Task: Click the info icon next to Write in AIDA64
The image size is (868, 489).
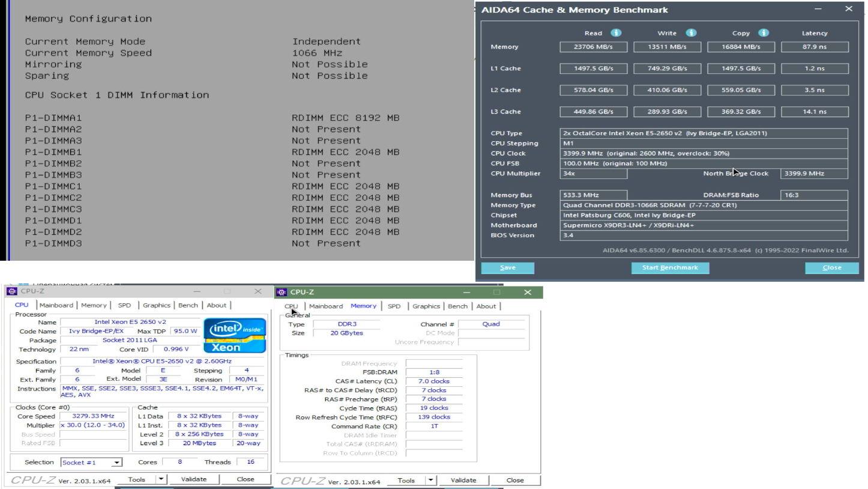Action: 691,33
